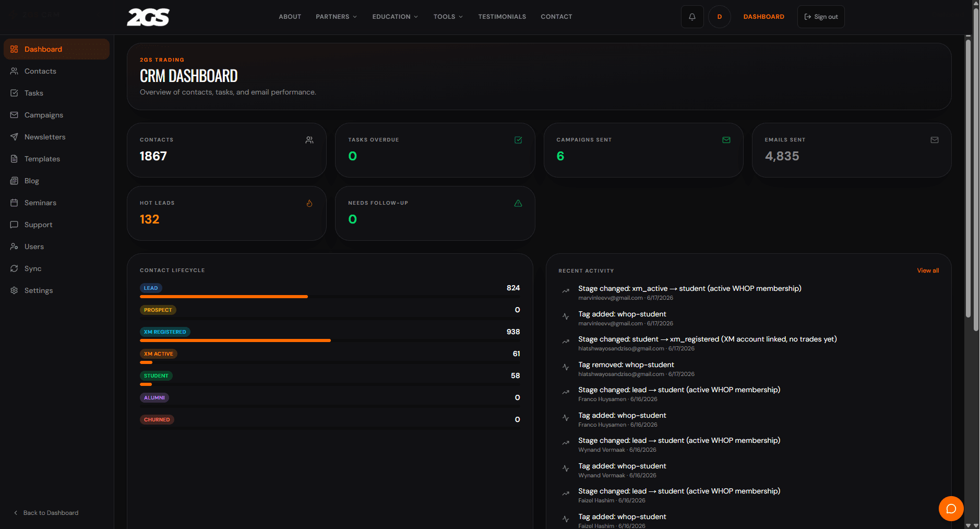
Task: Open the notifications bell icon
Action: 692,17
